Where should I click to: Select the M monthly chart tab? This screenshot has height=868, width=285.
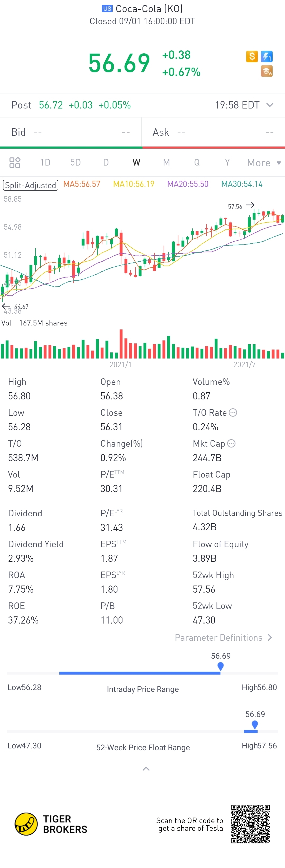click(x=167, y=162)
